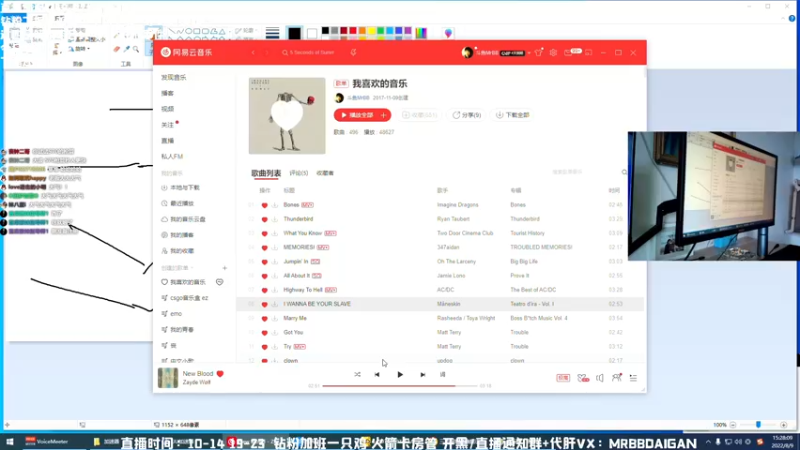Select Paint magnifier tool
Viewport: 800px width, 450px height.
(x=136, y=49)
